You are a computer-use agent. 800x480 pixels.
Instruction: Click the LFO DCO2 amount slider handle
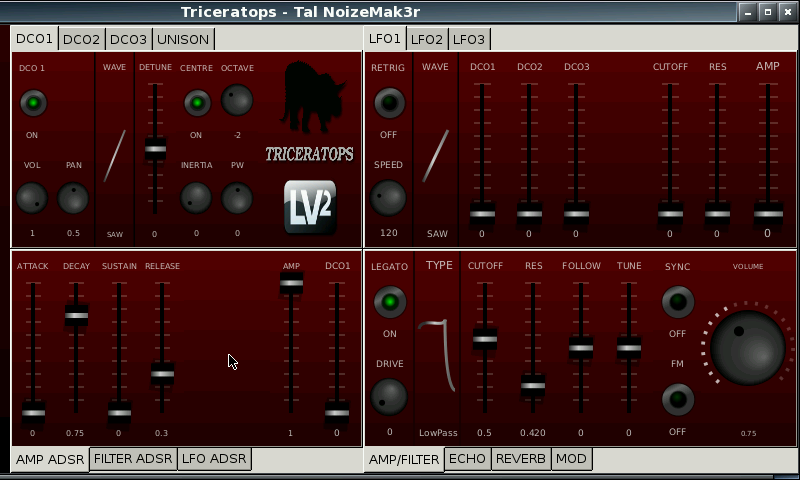(x=529, y=213)
